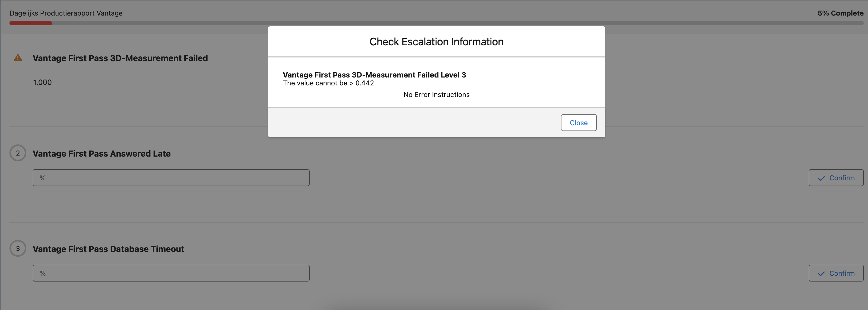Click the step 2 circle indicator
The width and height of the screenshot is (868, 310).
[18, 153]
